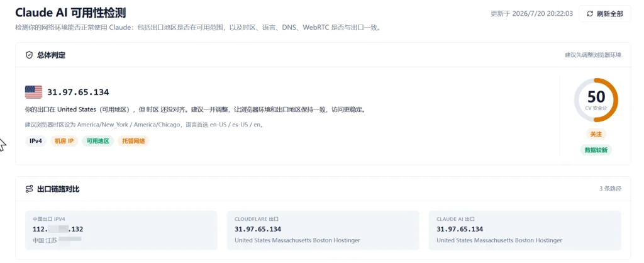Click Claude AI card's Boston Hostinger location text
644x263 pixels.
coord(499,240)
